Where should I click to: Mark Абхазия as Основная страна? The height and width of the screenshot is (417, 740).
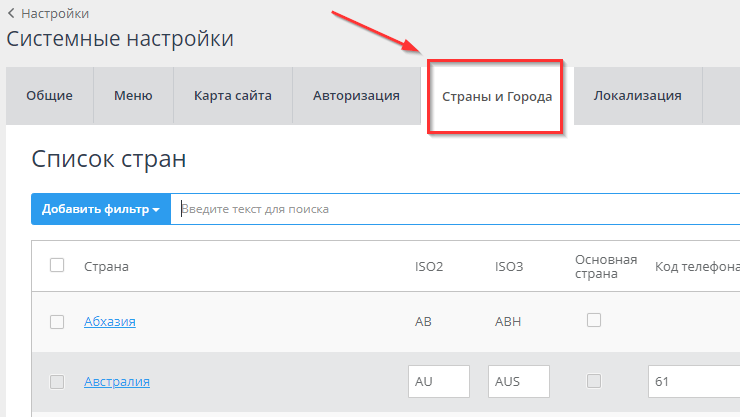(594, 320)
